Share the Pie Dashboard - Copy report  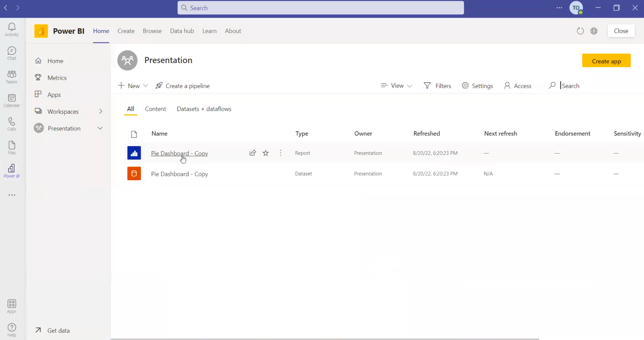click(252, 153)
